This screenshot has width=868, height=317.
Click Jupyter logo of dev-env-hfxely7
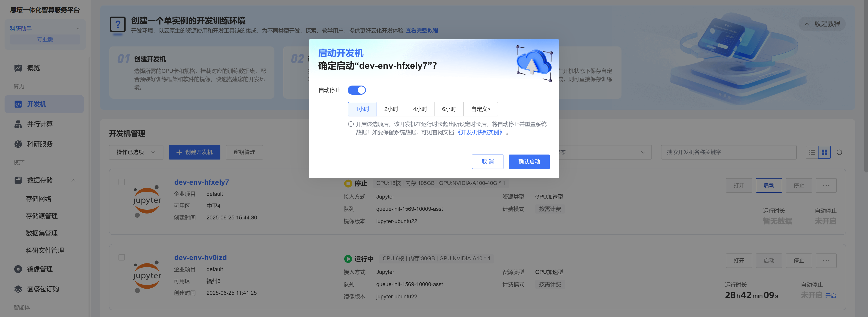click(x=147, y=201)
